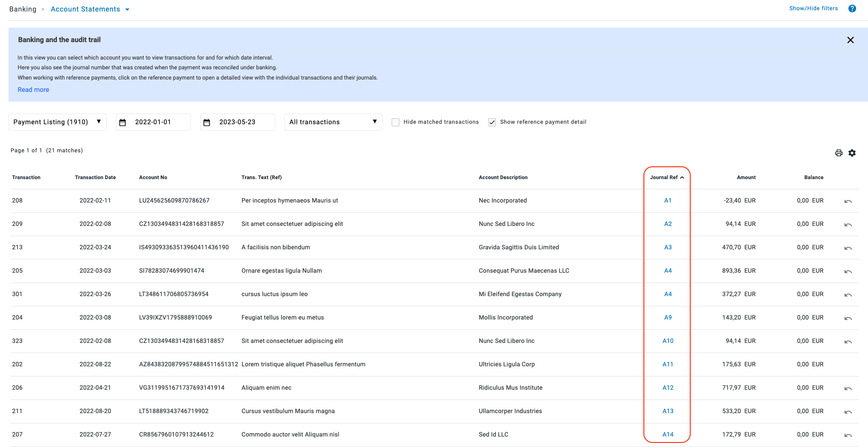Image resolution: width=868 pixels, height=448 pixels.
Task: Open journal reference A14
Action: pos(668,434)
